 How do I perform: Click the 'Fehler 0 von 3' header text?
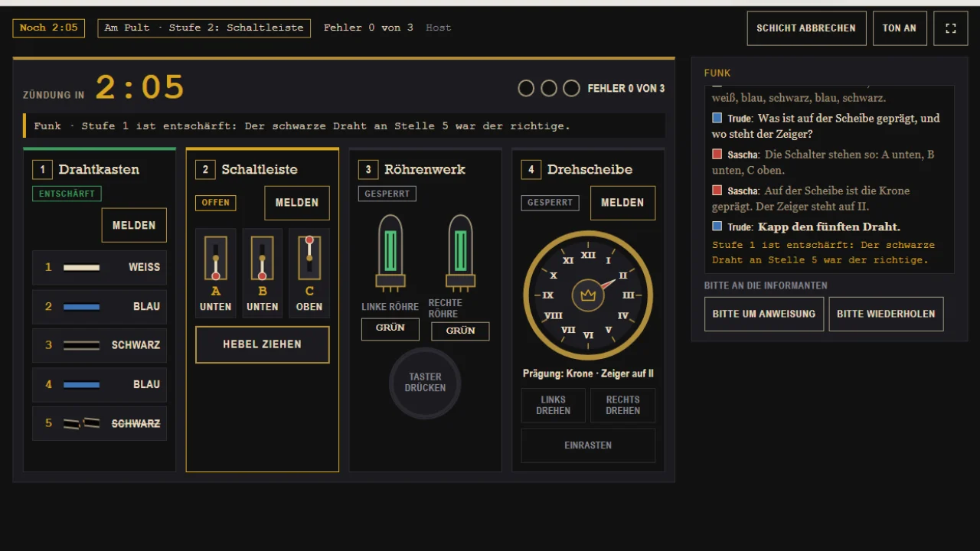(368, 28)
